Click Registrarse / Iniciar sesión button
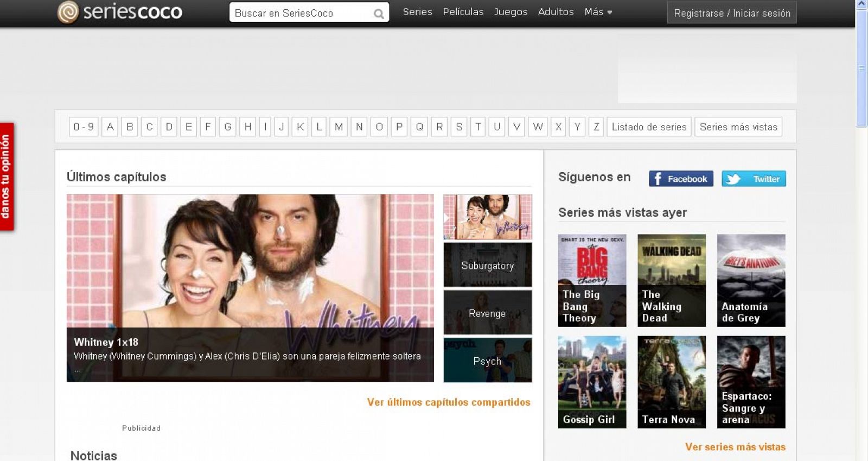868x461 pixels. tap(732, 13)
